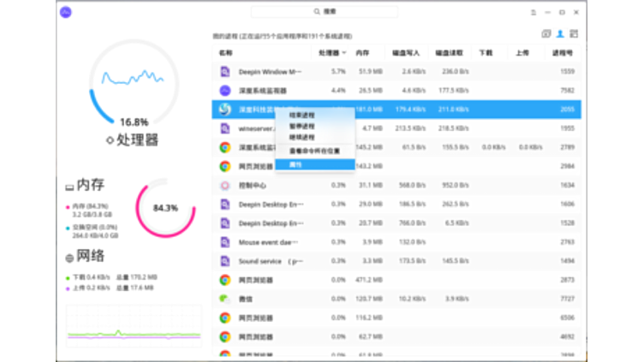The height and width of the screenshot is (362, 644).
Task: Select 查看命令所在位置 menu entry
Action: (314, 151)
